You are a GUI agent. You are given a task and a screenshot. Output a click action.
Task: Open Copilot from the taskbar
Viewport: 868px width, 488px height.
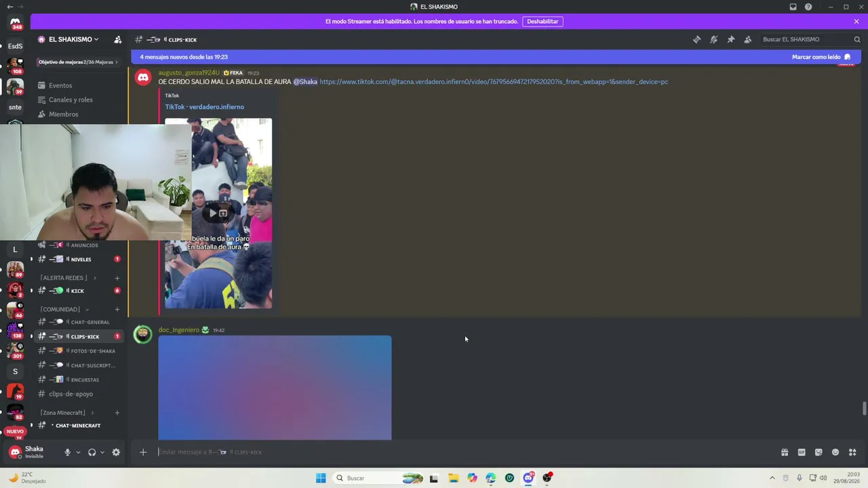tap(472, 478)
